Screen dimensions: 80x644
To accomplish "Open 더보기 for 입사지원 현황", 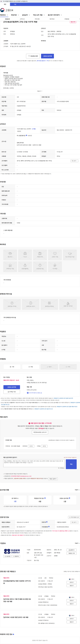I will click(77, 490).
